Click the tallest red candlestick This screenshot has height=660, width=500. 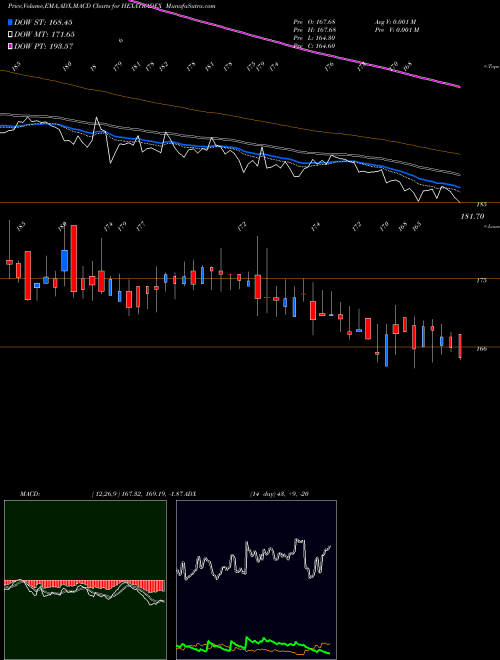74,258
